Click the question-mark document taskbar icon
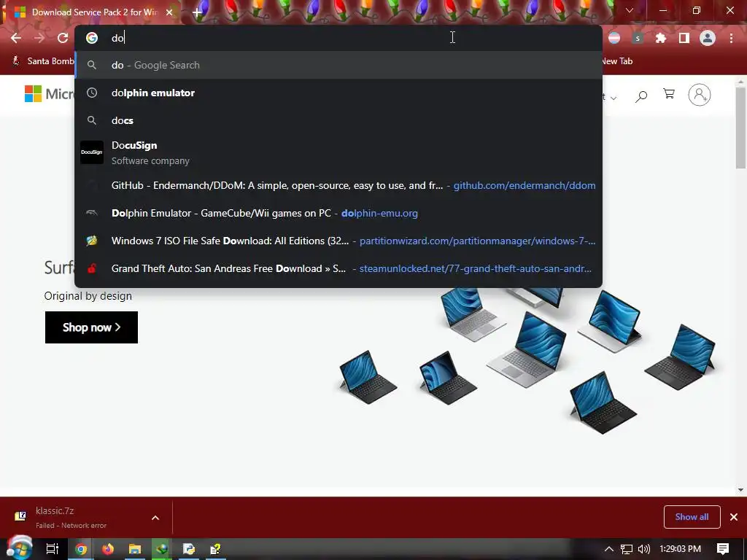The width and height of the screenshot is (747, 560). pos(215,549)
